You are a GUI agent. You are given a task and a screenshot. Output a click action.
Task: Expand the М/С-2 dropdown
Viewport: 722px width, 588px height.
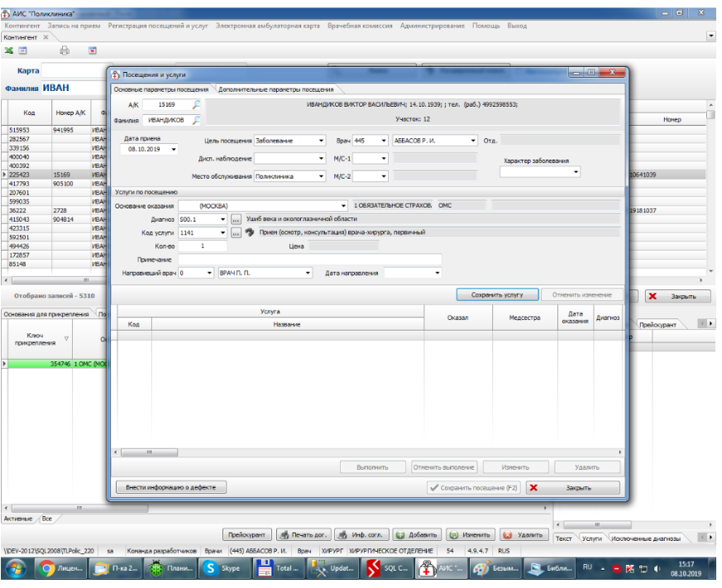pyautogui.click(x=383, y=176)
